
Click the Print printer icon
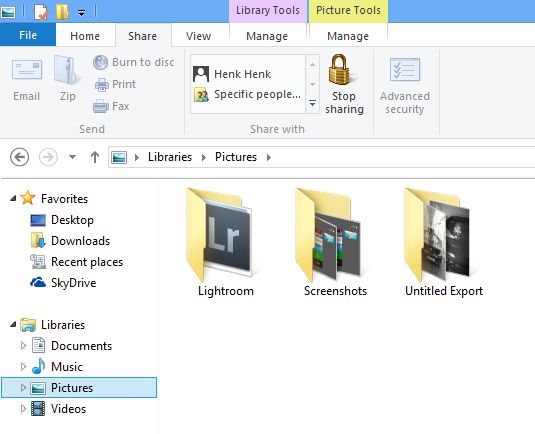(x=101, y=85)
